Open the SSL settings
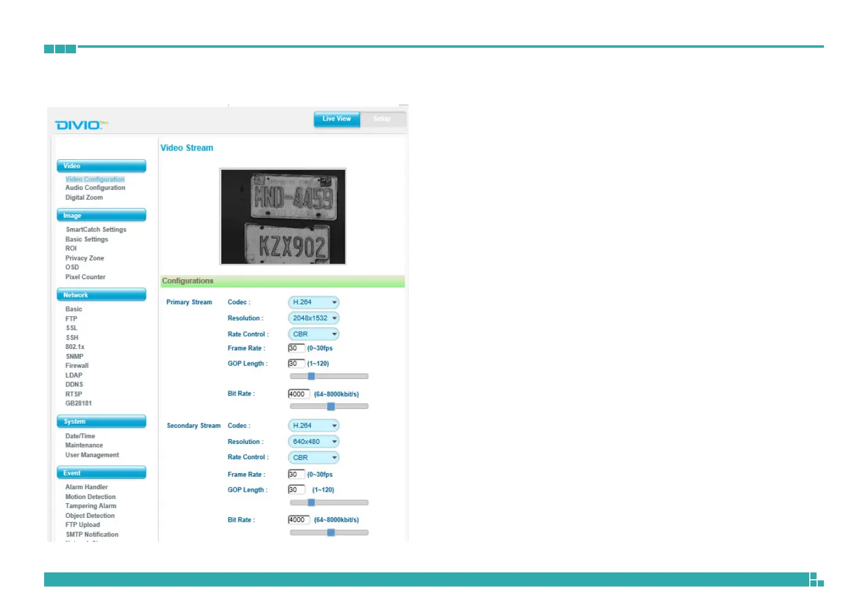The height and width of the screenshot is (611, 868). (72, 328)
